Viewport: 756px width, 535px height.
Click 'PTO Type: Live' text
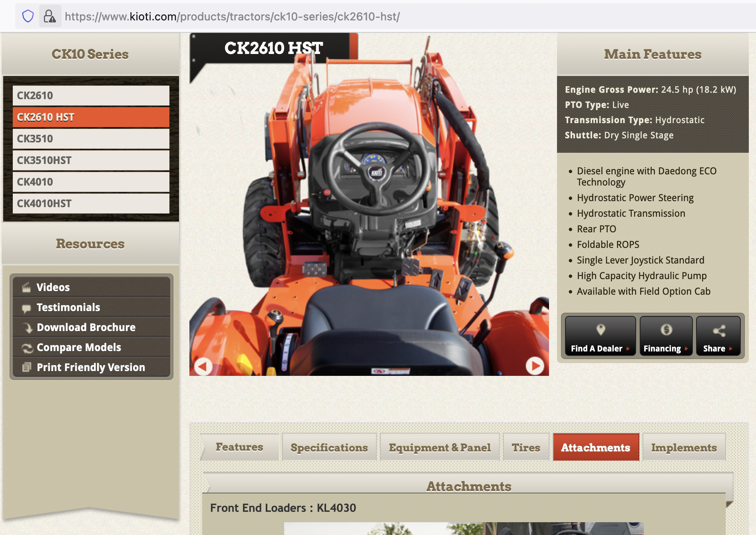pyautogui.click(x=597, y=105)
